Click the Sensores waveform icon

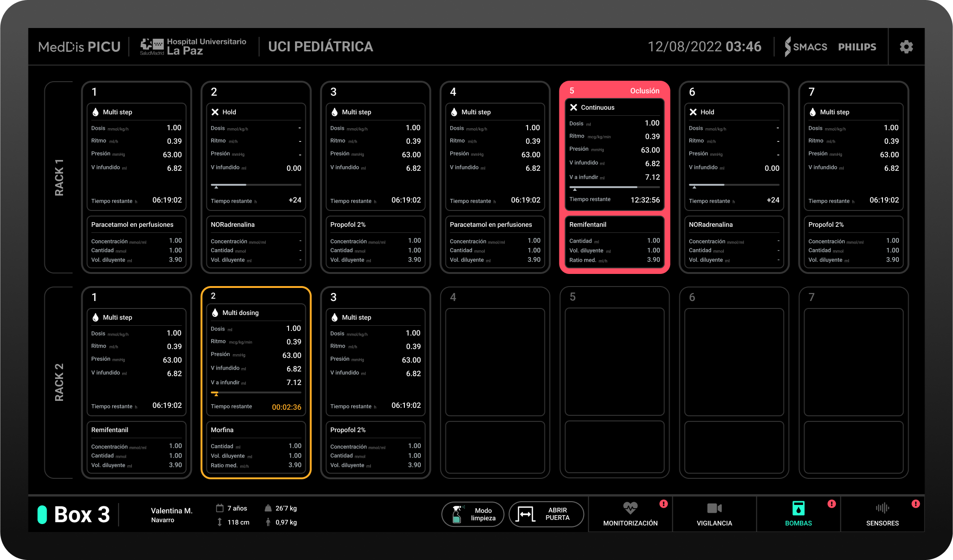pyautogui.click(x=882, y=508)
